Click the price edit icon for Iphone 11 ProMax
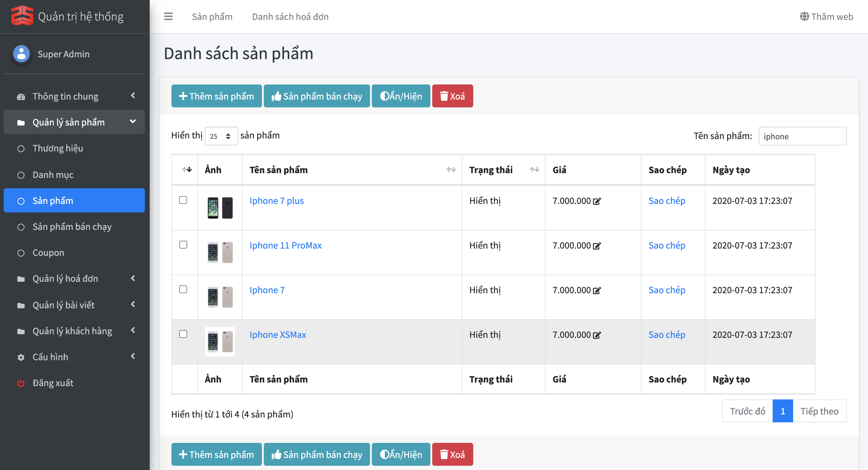868x470 pixels. [x=597, y=246]
